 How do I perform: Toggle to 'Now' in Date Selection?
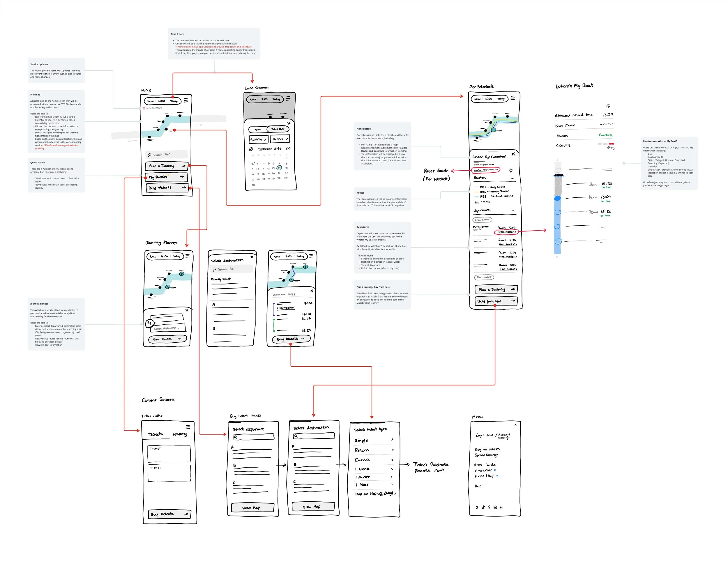click(x=258, y=130)
